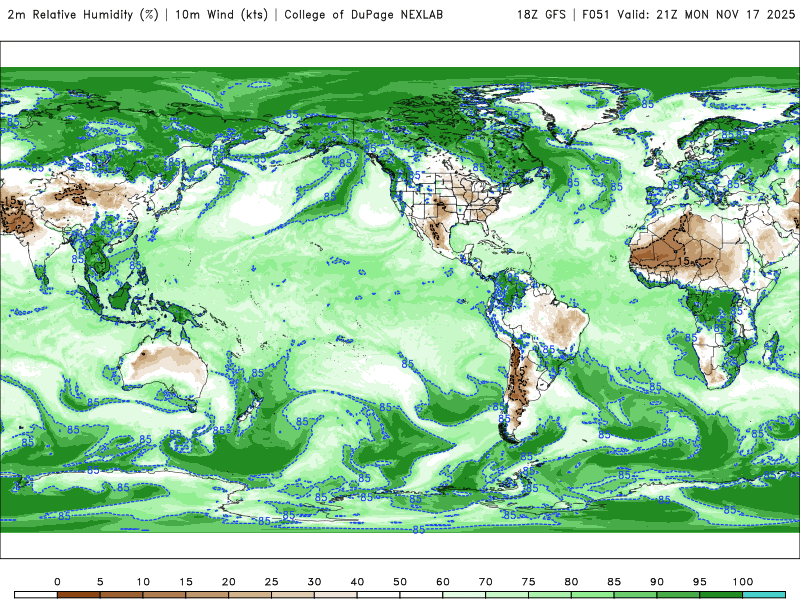The height and width of the screenshot is (600, 800).
Task: Click the "30" legend scale label
Action: coord(314,582)
